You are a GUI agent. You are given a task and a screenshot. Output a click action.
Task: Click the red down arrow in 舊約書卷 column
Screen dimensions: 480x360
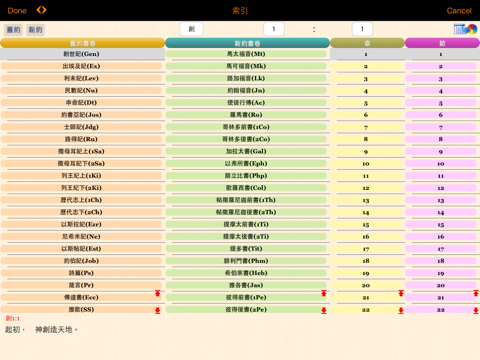pos(158,311)
